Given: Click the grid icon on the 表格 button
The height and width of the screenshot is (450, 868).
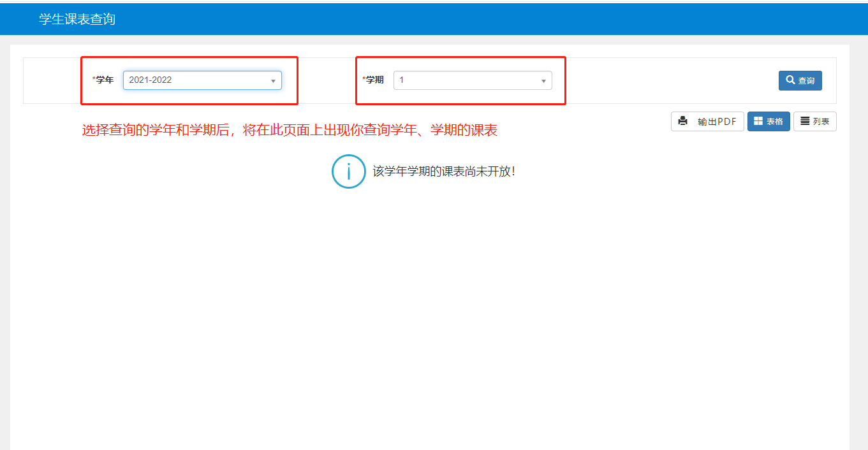Looking at the screenshot, I should point(758,121).
